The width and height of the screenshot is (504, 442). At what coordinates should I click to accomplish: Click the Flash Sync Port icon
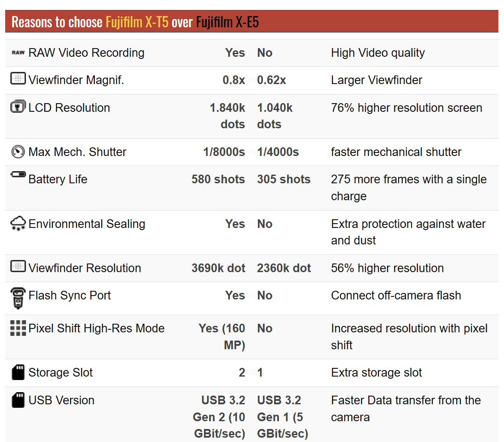(18, 298)
